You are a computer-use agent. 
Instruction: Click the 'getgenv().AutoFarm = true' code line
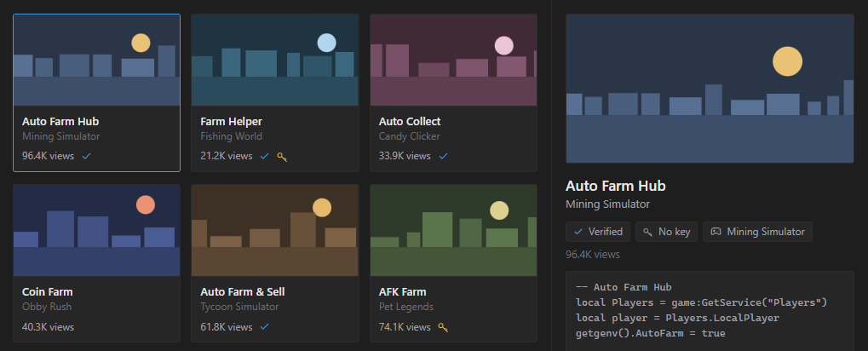(x=651, y=333)
